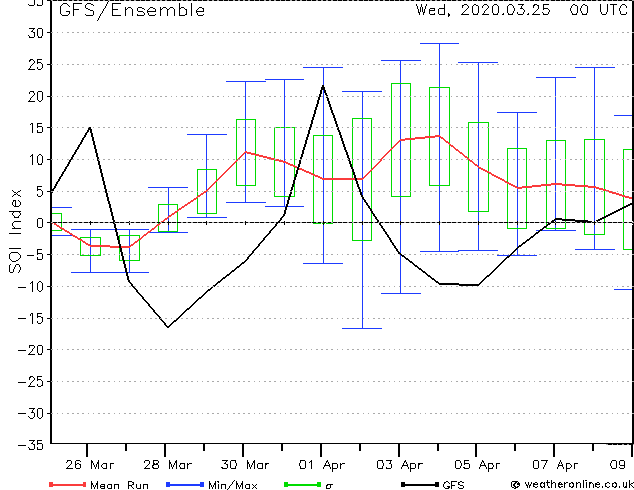Click the 00 UTC time label
Viewport: 634px width, 490px height.
(x=598, y=10)
